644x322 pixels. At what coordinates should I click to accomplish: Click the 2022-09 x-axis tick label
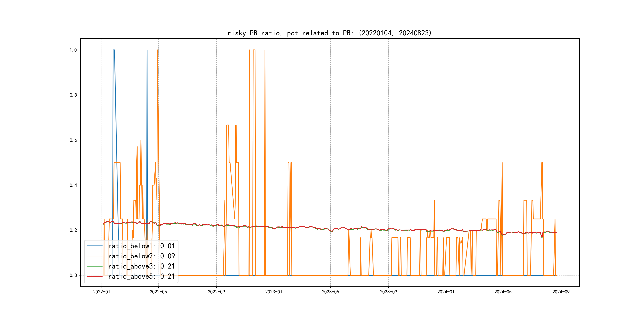tap(216, 292)
